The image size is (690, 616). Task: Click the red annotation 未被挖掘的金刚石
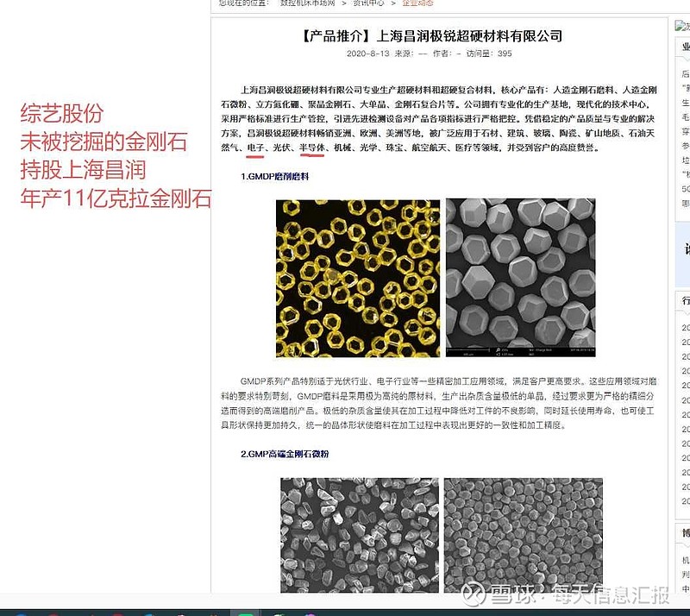coord(103,141)
